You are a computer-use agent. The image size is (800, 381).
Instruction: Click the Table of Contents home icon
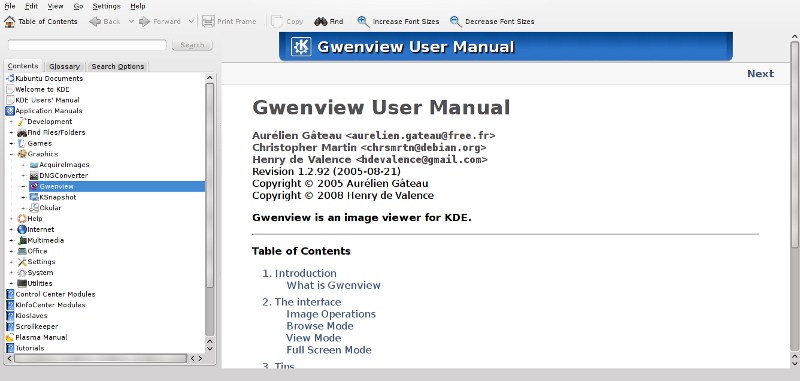(x=9, y=21)
